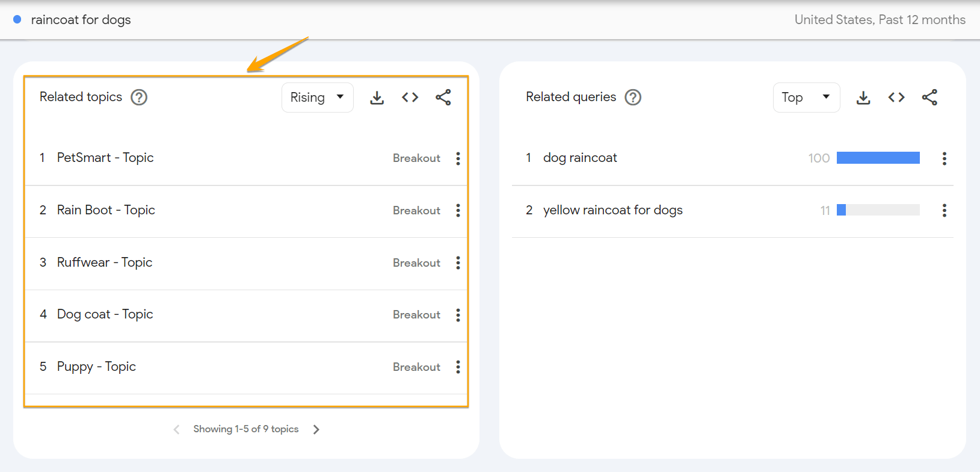This screenshot has height=472, width=980.
Task: Share the Related queries panel
Action: coord(929,98)
